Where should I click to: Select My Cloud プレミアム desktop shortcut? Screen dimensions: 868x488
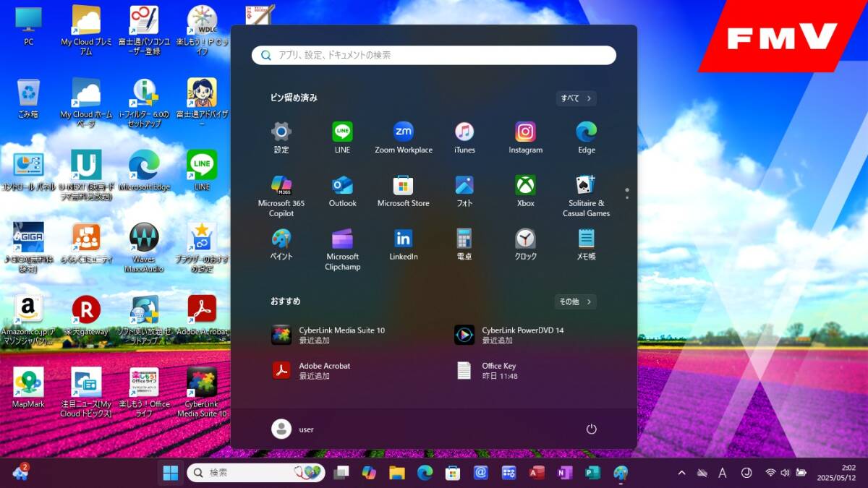[86, 31]
